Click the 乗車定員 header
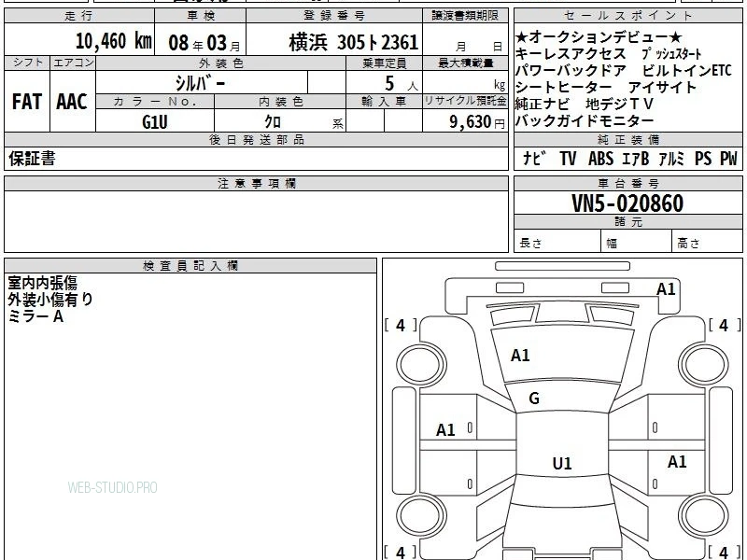The width and height of the screenshot is (747, 560). coord(384,63)
